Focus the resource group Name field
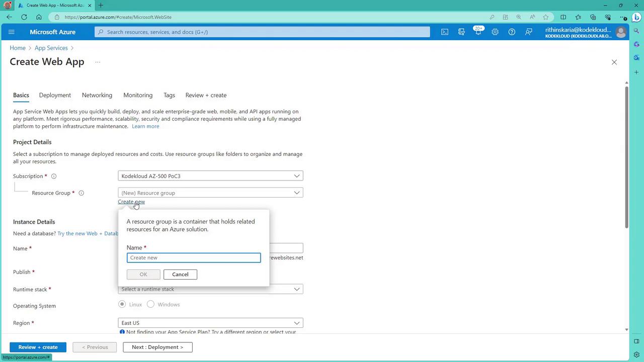This screenshot has width=644, height=362. pos(194,258)
